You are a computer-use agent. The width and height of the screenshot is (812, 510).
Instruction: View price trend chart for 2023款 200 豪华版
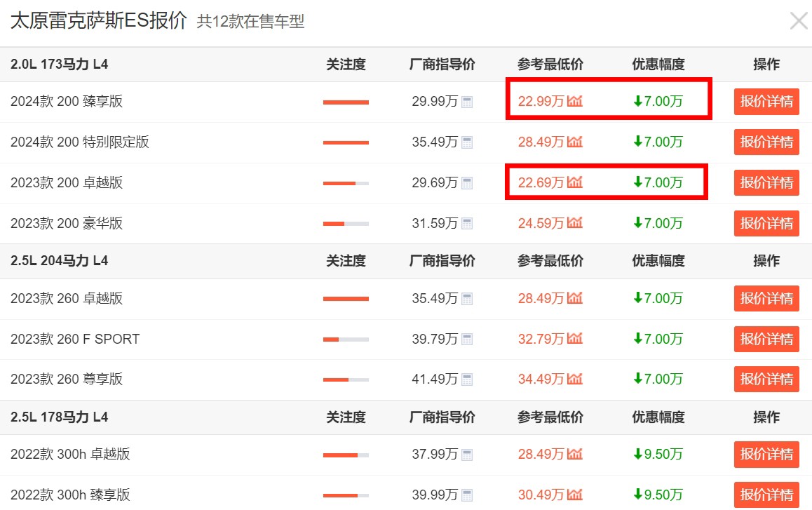pos(575,223)
